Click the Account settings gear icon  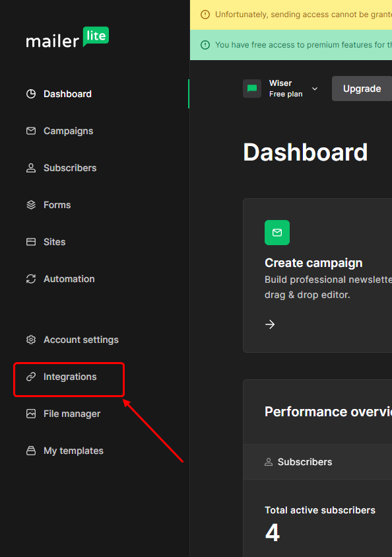tap(31, 340)
